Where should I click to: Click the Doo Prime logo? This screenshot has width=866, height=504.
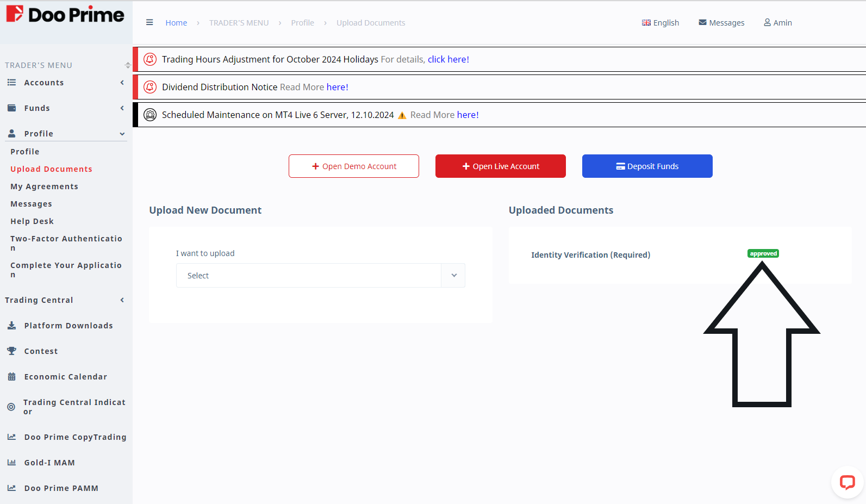click(65, 15)
